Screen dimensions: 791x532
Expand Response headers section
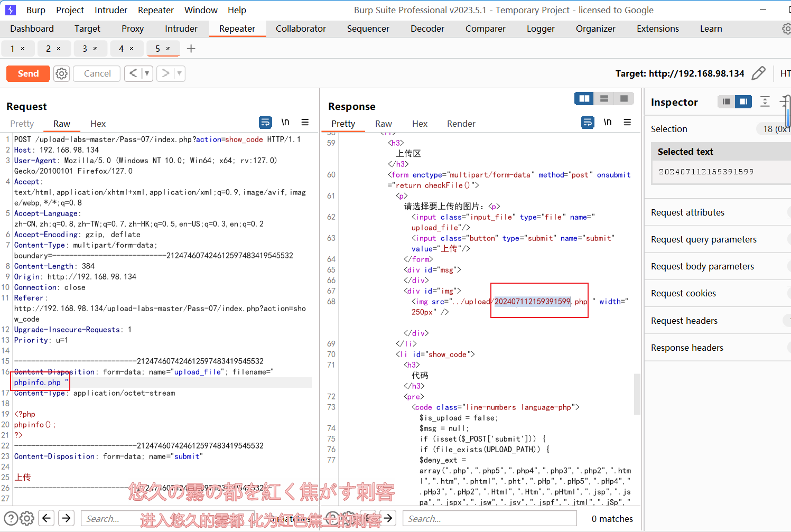pyautogui.click(x=718, y=348)
